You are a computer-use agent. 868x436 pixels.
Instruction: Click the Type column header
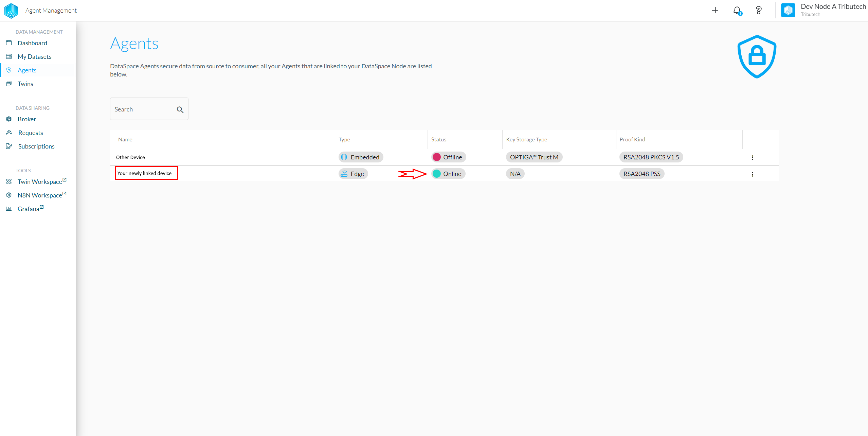click(x=344, y=139)
